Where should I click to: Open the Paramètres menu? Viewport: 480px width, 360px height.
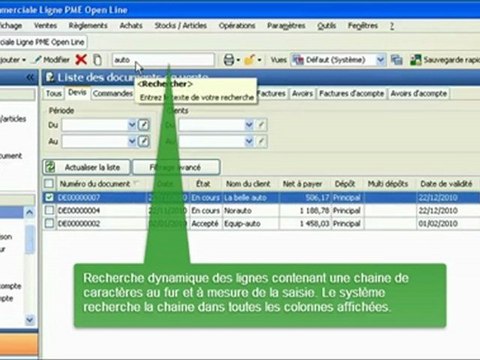coord(286,26)
